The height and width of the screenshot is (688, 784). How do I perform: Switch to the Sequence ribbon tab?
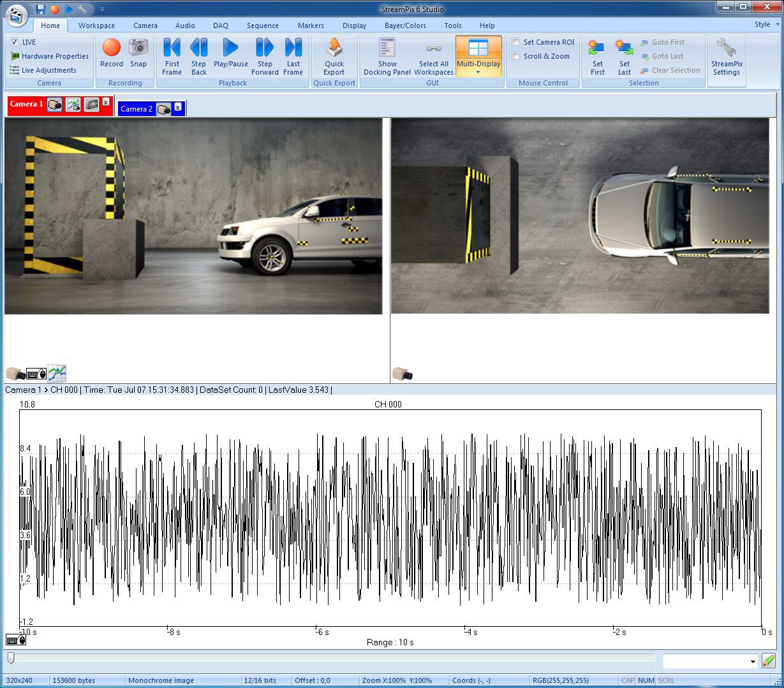(262, 26)
